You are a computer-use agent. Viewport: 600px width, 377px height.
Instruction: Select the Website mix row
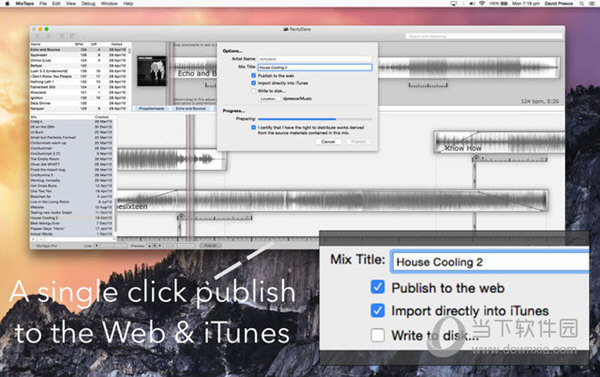[72, 207]
